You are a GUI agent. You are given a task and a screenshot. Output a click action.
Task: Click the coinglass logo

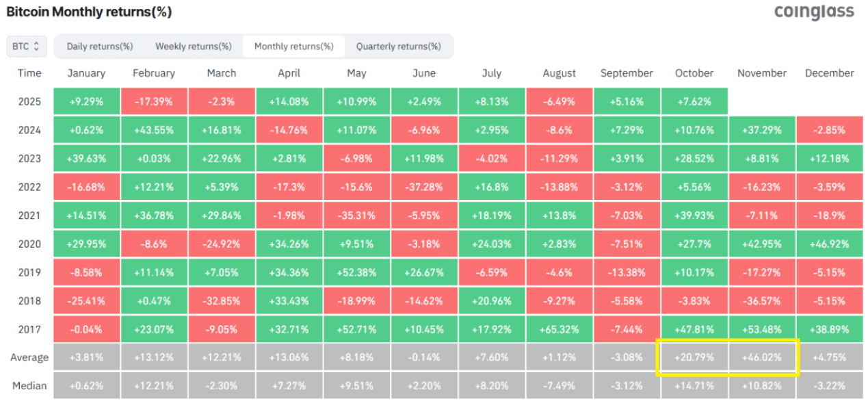point(814,12)
